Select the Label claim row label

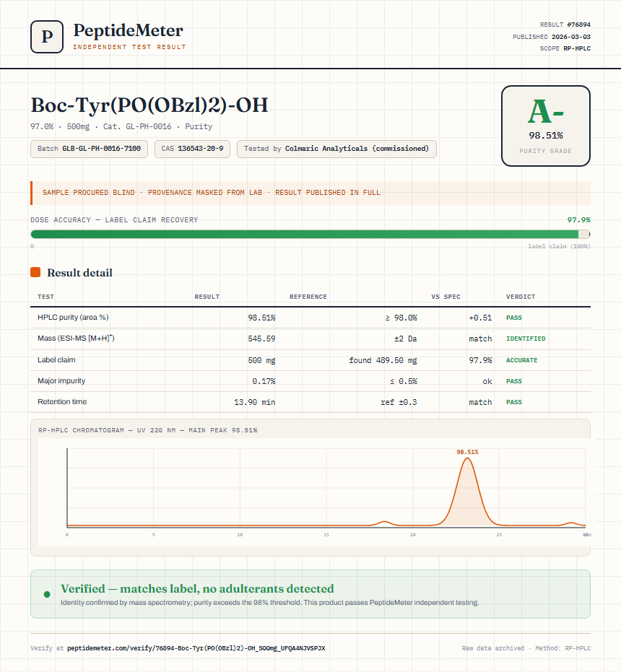coord(56,359)
